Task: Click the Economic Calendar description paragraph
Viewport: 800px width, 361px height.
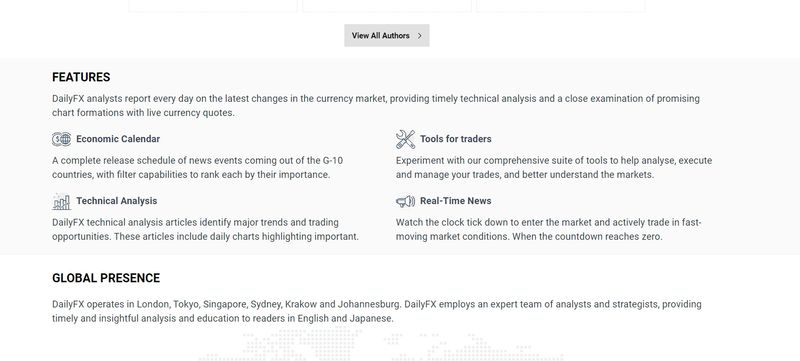Action: click(197, 167)
